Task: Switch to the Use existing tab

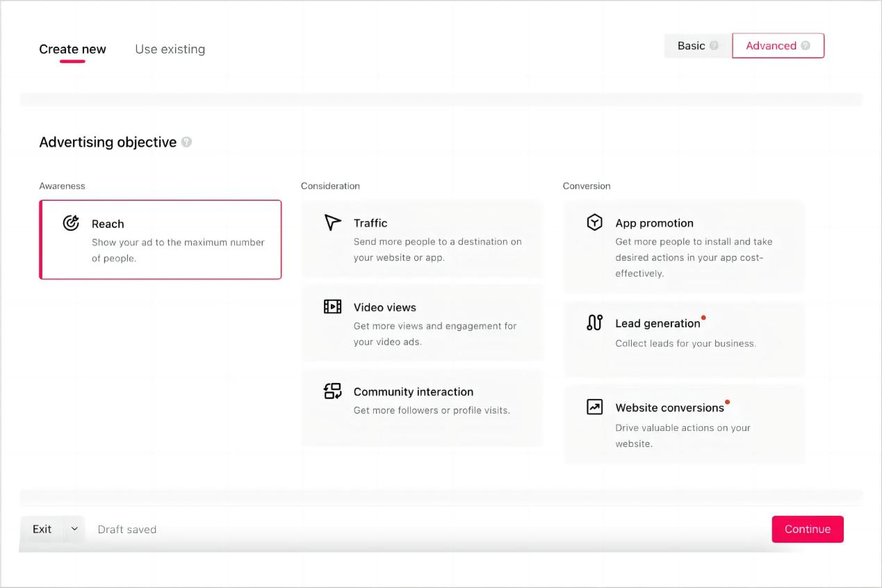Action: tap(170, 49)
